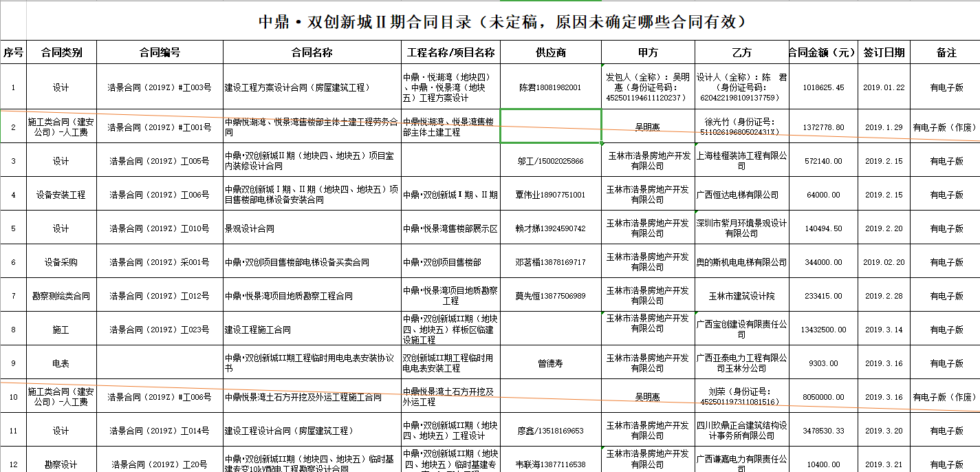
Task: Select date cell 2019.3.14
Action: click(x=884, y=330)
